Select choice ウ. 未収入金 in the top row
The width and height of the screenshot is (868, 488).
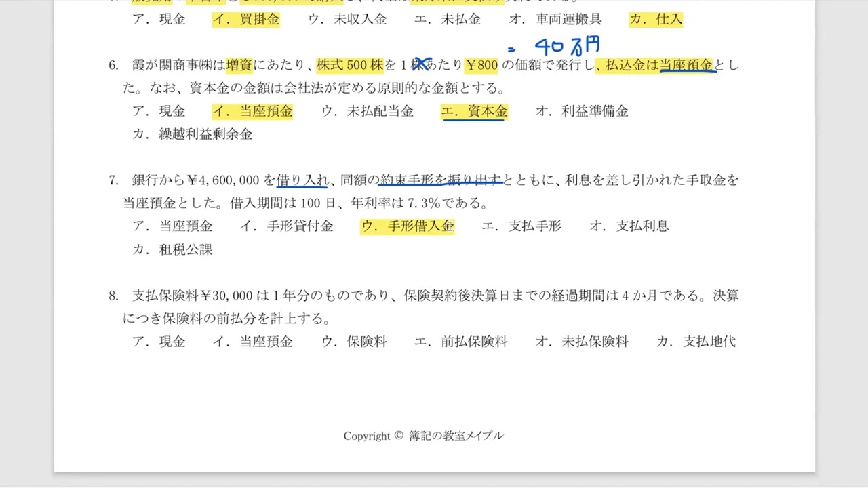tap(347, 20)
